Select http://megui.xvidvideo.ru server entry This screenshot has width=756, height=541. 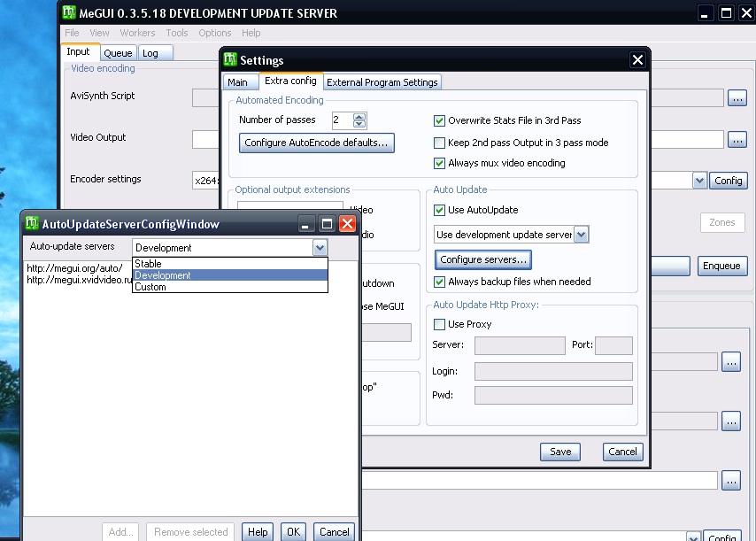pyautogui.click(x=79, y=280)
